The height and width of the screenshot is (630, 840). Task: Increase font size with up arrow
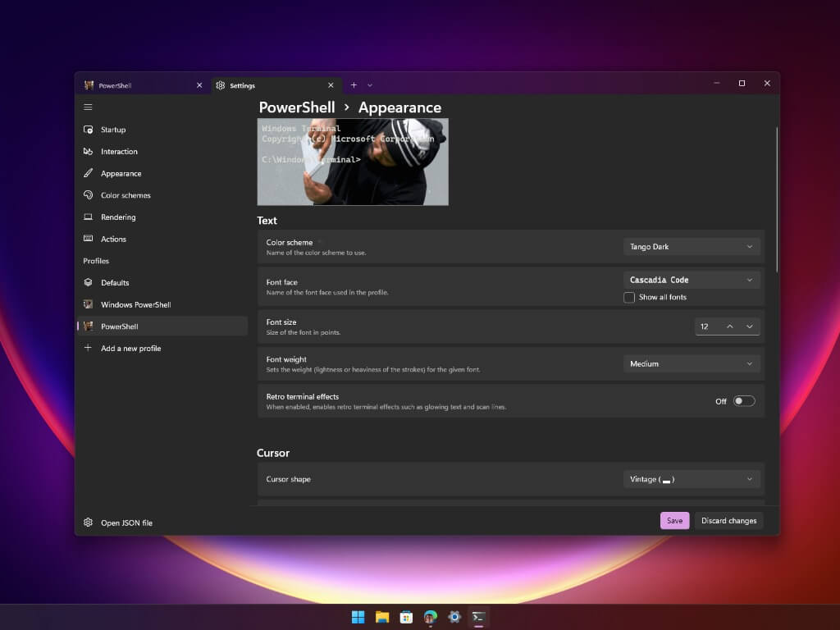click(x=729, y=326)
